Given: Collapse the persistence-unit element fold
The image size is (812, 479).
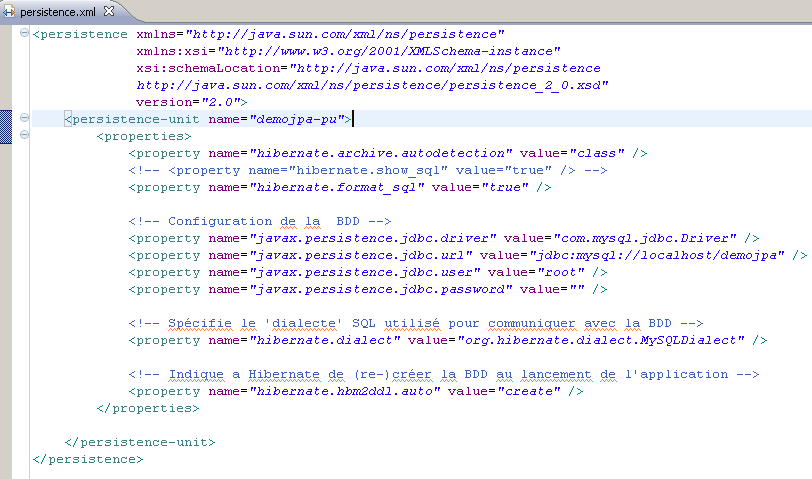Looking at the screenshot, I should click(x=23, y=119).
